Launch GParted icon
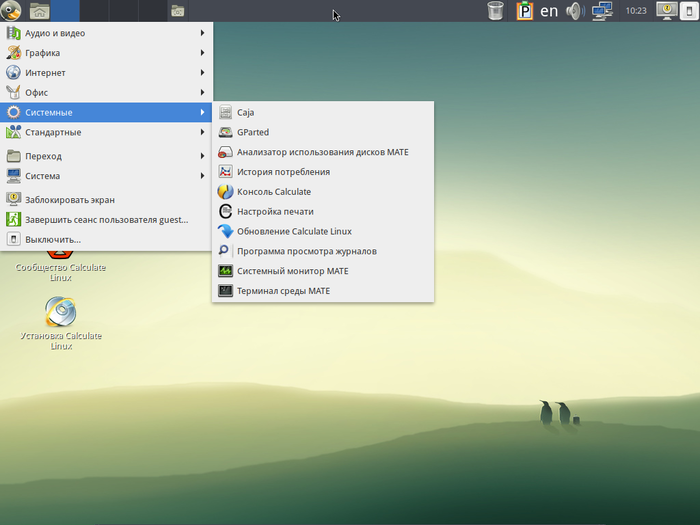The height and width of the screenshot is (525, 700). tap(225, 132)
